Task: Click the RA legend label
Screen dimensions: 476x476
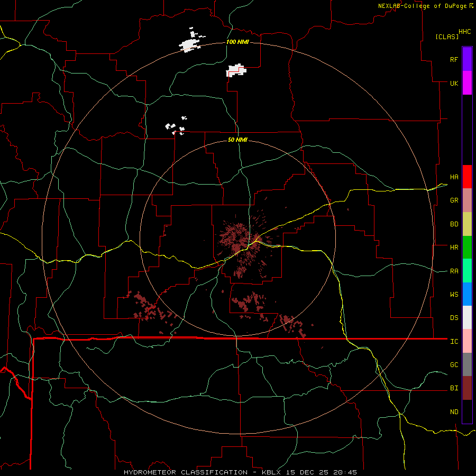Action: [454, 271]
